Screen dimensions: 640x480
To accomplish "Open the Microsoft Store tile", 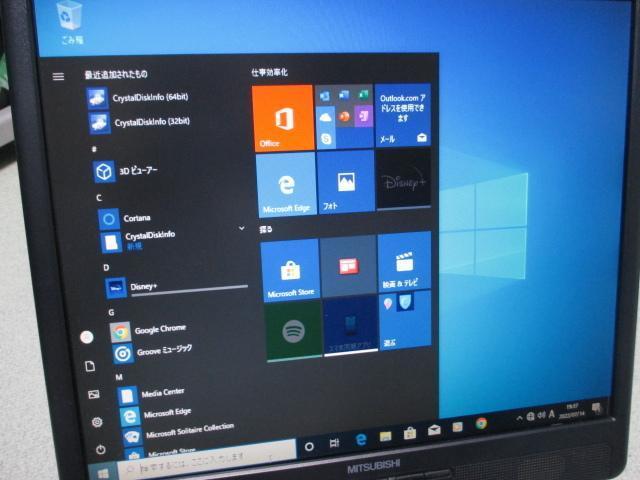I will [291, 271].
